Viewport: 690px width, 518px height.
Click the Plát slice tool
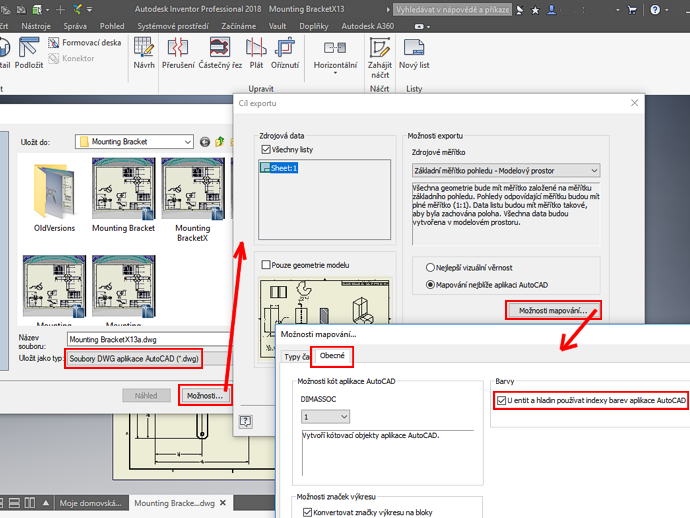coord(256,53)
